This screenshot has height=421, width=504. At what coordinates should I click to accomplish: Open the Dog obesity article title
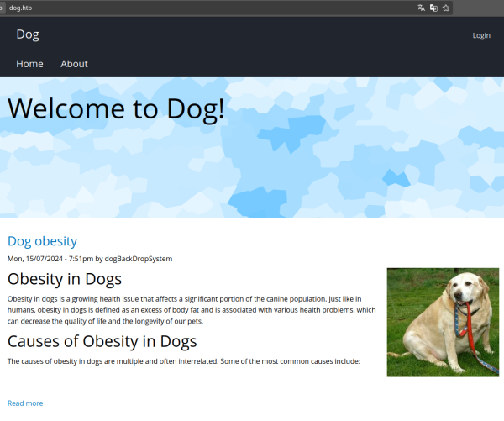pyautogui.click(x=43, y=241)
